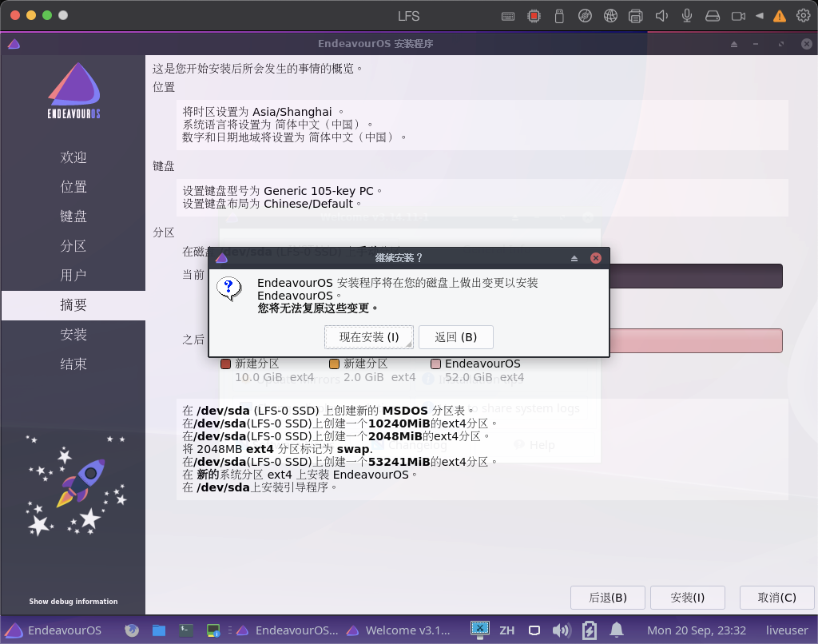Click the keyboard icon in VM toolbar

tap(507, 16)
